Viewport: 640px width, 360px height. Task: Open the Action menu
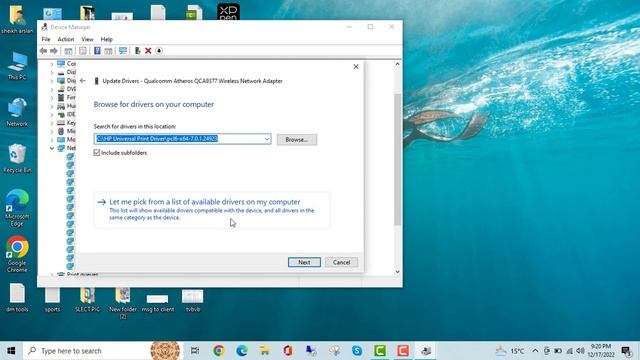click(66, 39)
